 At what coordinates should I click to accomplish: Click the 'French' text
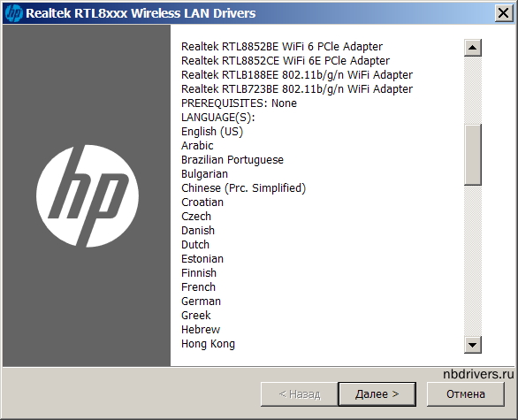198,287
